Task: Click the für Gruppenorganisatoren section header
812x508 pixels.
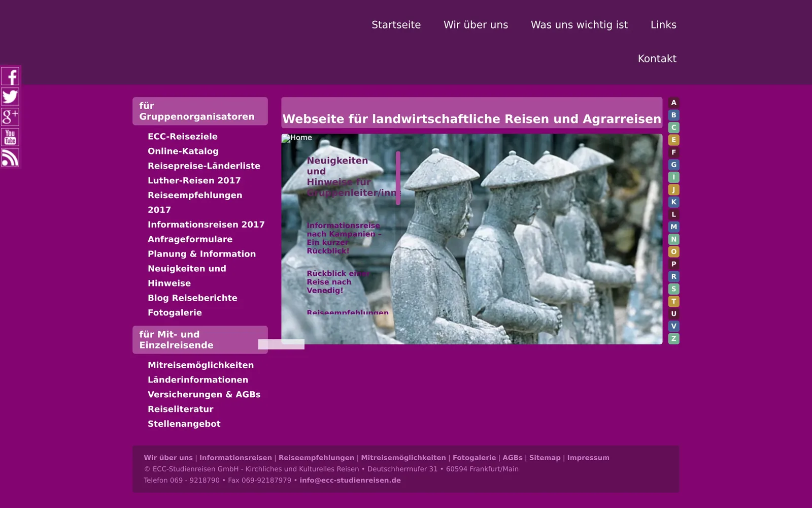Action: (200, 111)
